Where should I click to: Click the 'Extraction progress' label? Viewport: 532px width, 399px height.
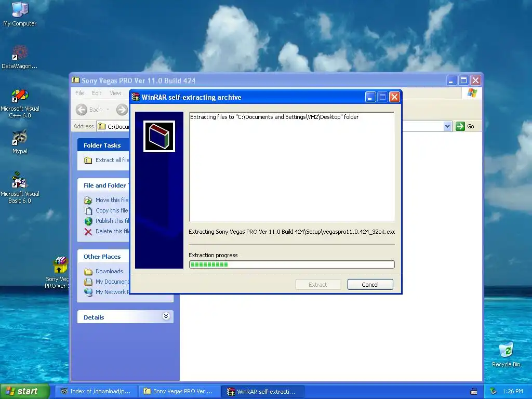pos(213,255)
